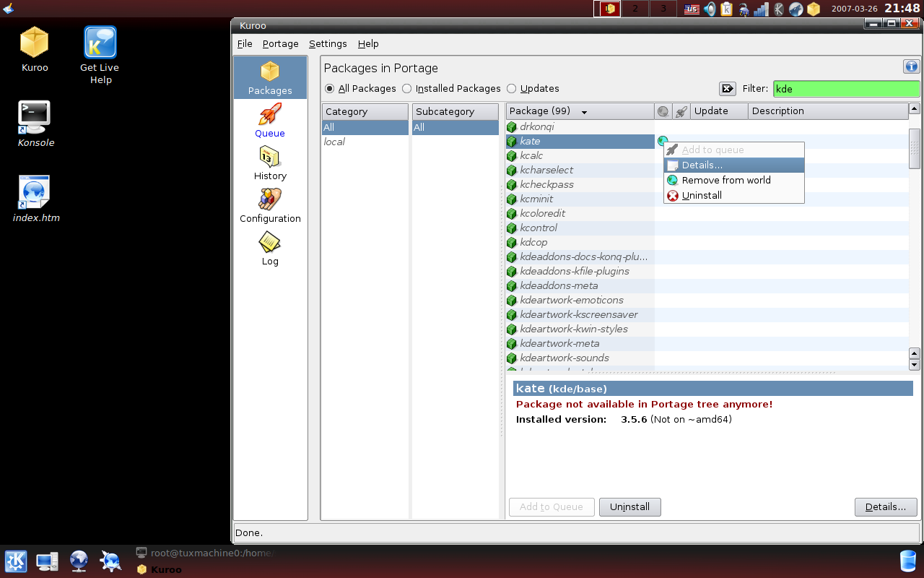The width and height of the screenshot is (924, 578).
Task: Open the Konsole desktop icon
Action: 35,124
